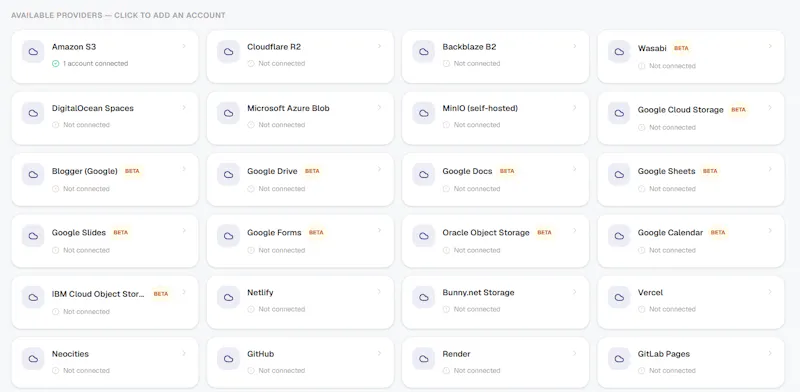Screen dimensions: 800x392
Task: Click the Oracle Object Storage cloud icon
Action: tap(423, 236)
